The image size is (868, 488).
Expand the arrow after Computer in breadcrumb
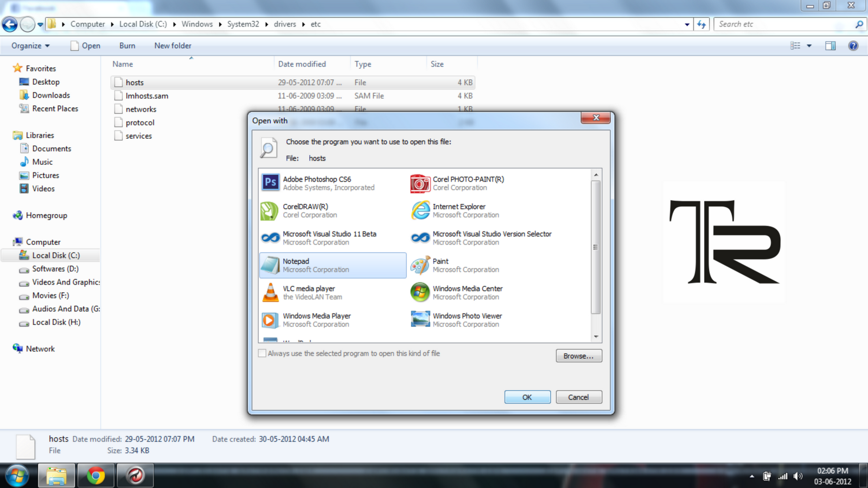tap(112, 24)
